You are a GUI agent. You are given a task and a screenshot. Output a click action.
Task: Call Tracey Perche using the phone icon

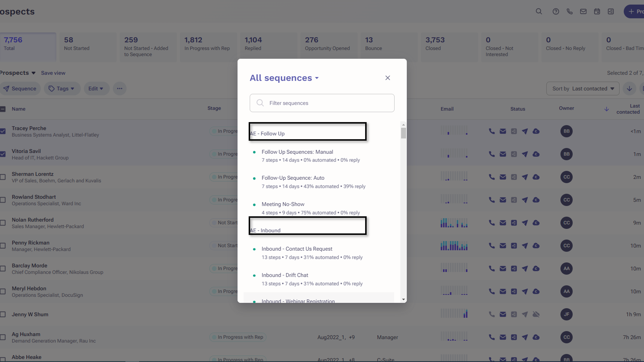492,131
